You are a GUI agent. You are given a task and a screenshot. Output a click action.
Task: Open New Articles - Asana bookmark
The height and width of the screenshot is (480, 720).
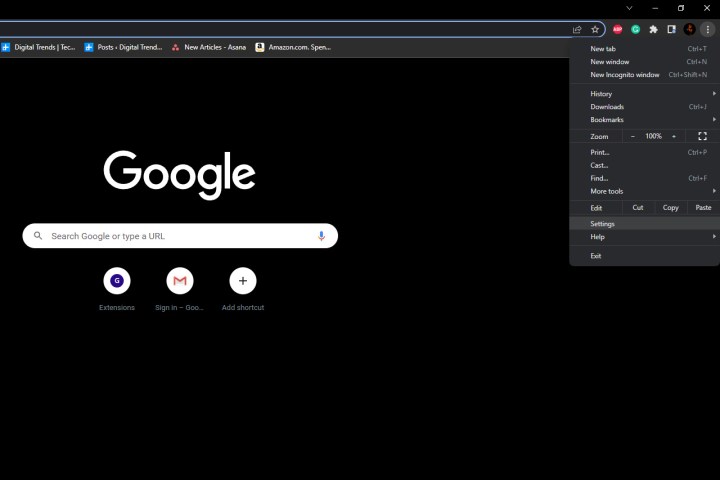[209, 47]
